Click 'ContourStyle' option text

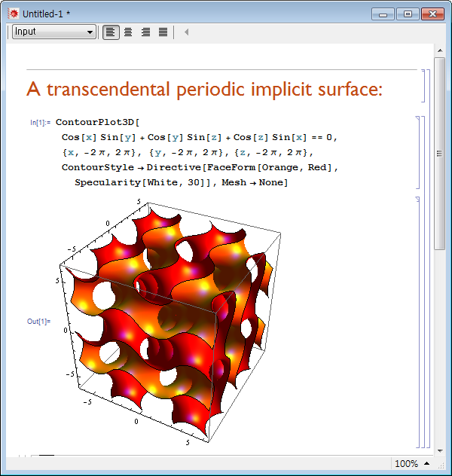pos(98,167)
